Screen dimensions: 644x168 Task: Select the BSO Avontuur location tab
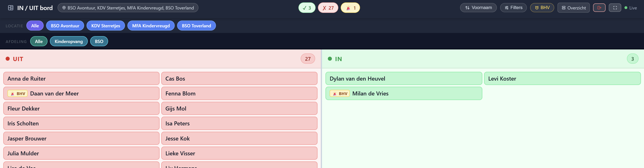tap(65, 26)
